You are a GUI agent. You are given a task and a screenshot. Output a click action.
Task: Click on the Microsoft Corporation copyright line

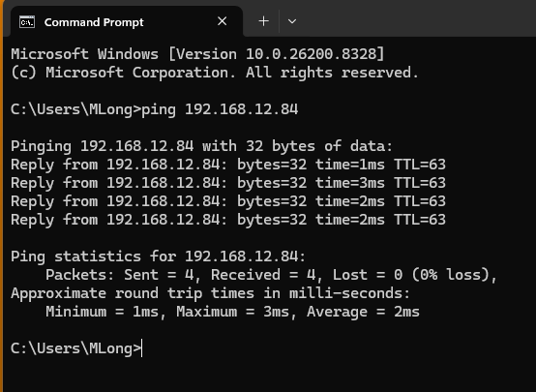click(x=215, y=73)
